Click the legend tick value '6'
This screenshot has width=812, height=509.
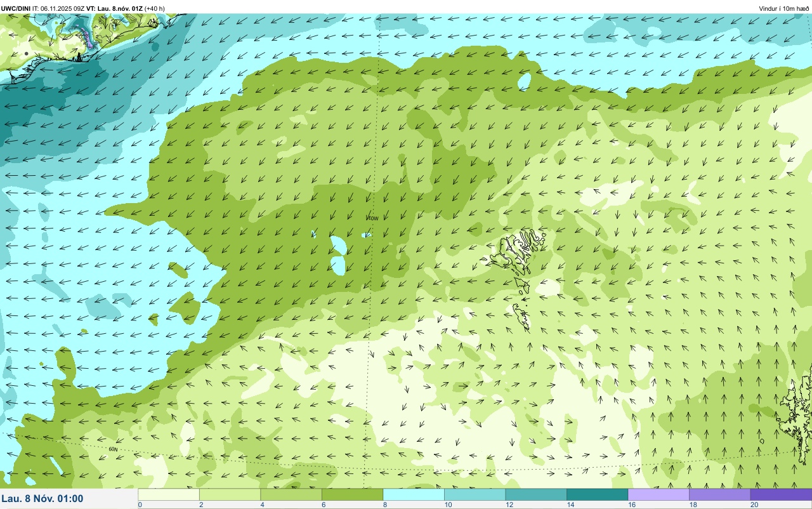[322, 505]
